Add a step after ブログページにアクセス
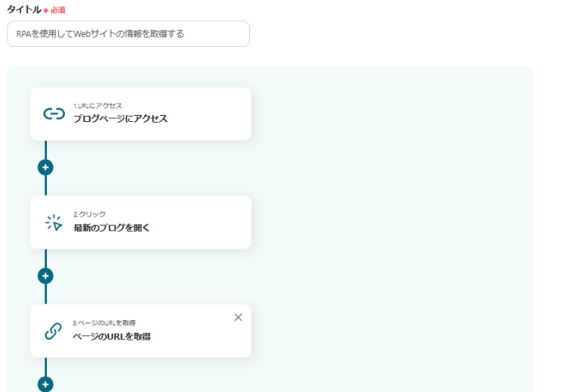This screenshot has height=392, width=564. tap(45, 167)
